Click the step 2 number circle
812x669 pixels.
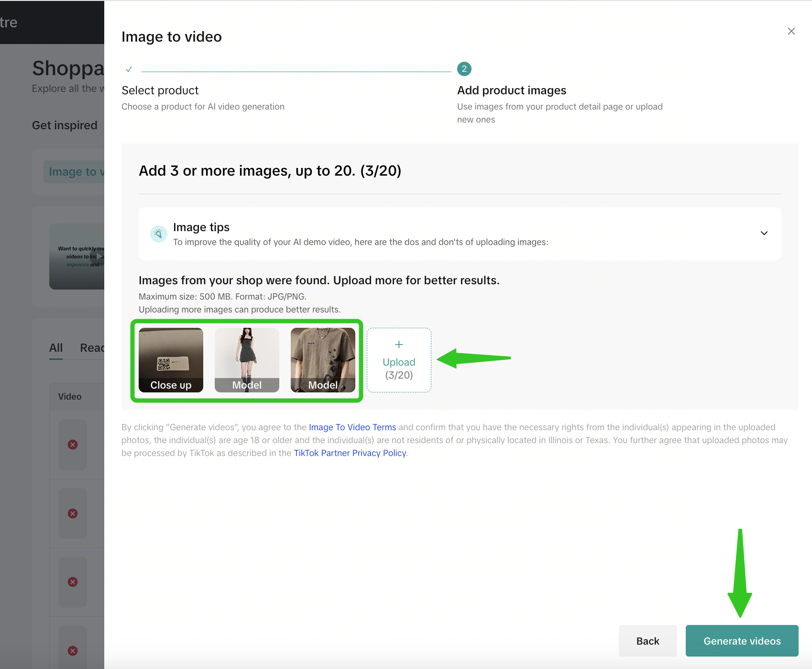click(464, 69)
